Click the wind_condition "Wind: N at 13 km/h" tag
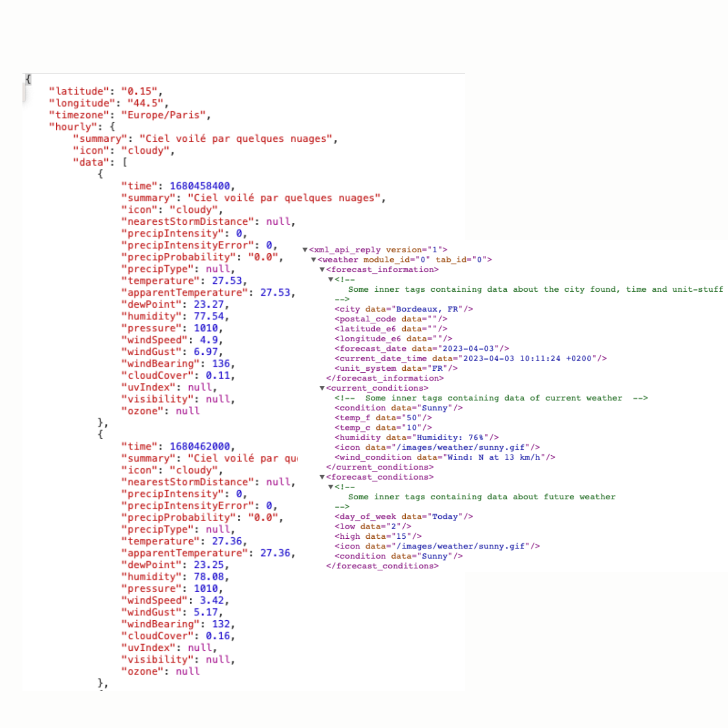 (445, 457)
